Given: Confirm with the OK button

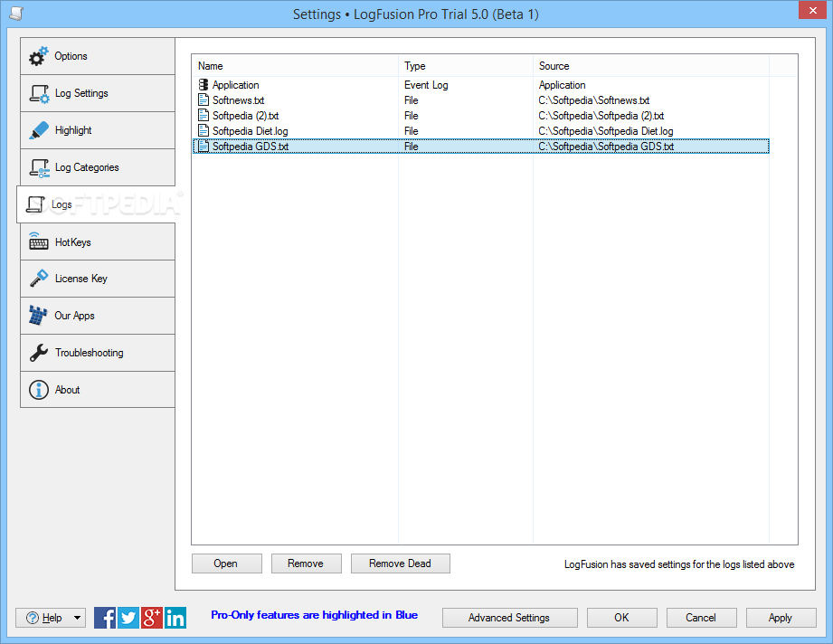Looking at the screenshot, I should click(x=622, y=618).
